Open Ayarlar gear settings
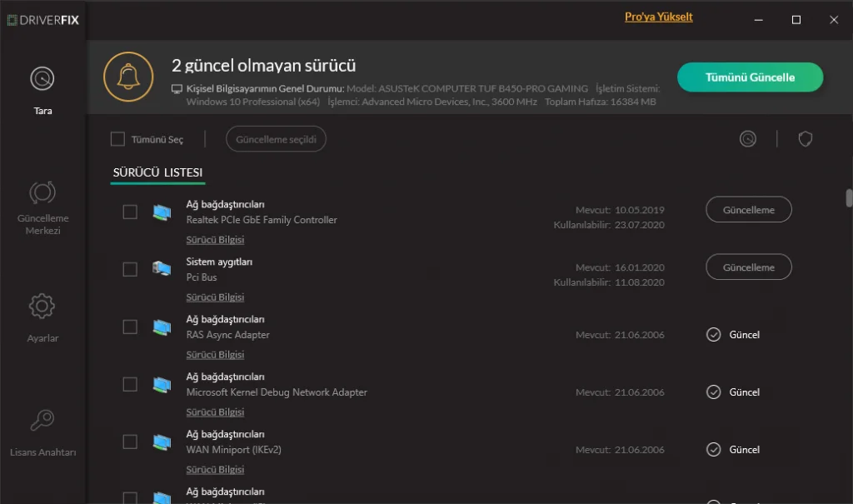 (42, 307)
